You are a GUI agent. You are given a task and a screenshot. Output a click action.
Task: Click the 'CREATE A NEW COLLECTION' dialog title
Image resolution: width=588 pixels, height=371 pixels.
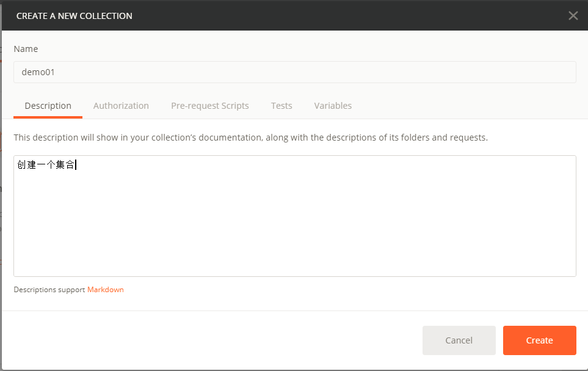click(74, 16)
